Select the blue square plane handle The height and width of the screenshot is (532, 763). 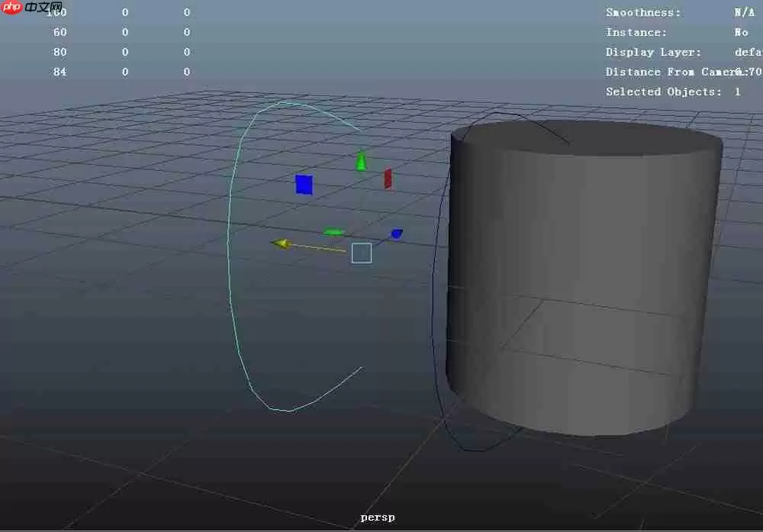pyautogui.click(x=304, y=184)
